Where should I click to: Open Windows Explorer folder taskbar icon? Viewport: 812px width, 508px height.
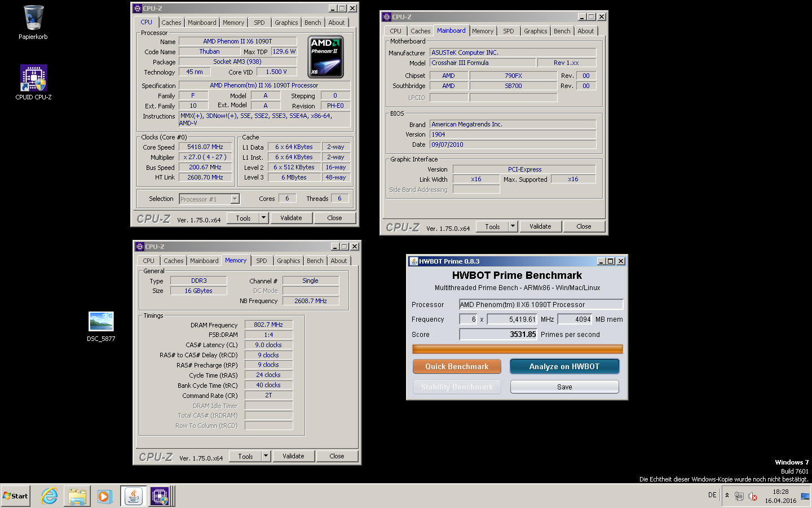coord(77,496)
